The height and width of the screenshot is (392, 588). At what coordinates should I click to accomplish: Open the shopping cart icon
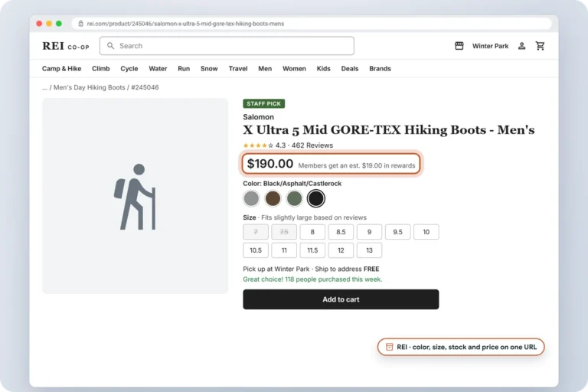tap(540, 46)
